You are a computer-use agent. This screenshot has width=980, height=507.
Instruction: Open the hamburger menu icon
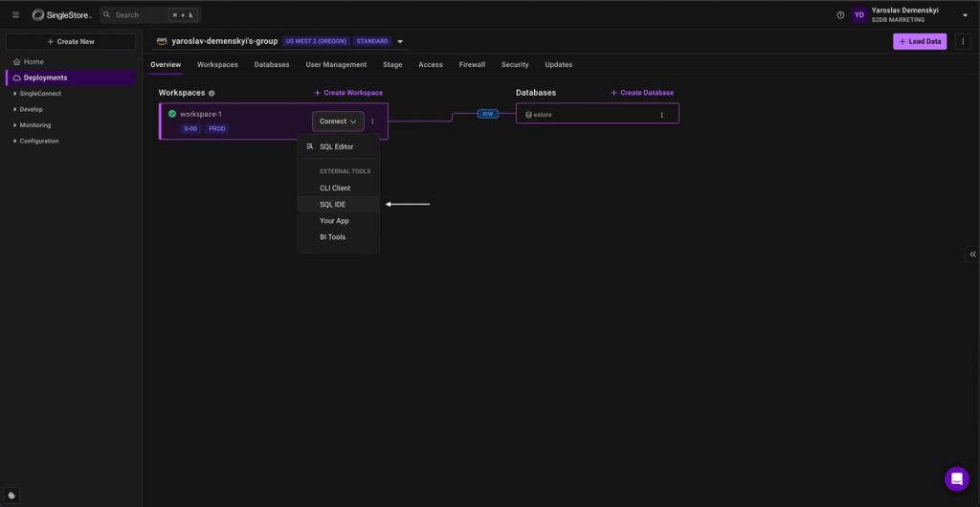click(15, 15)
